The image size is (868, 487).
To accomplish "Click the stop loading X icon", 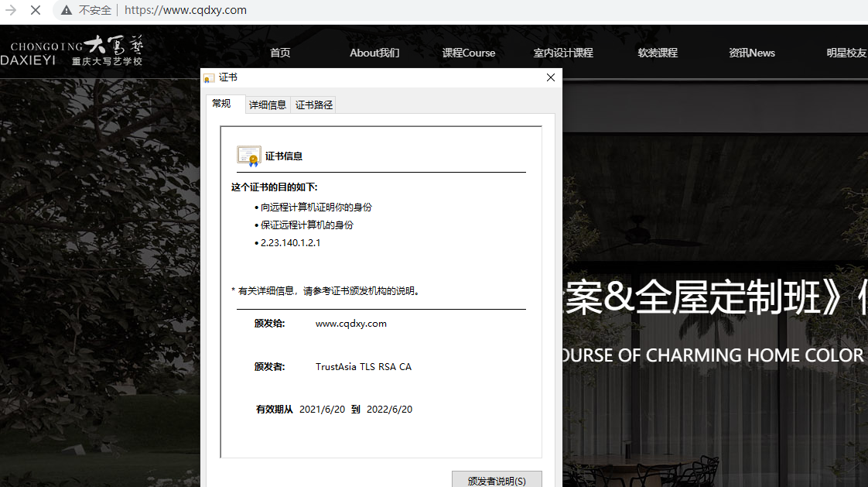I will (x=36, y=10).
